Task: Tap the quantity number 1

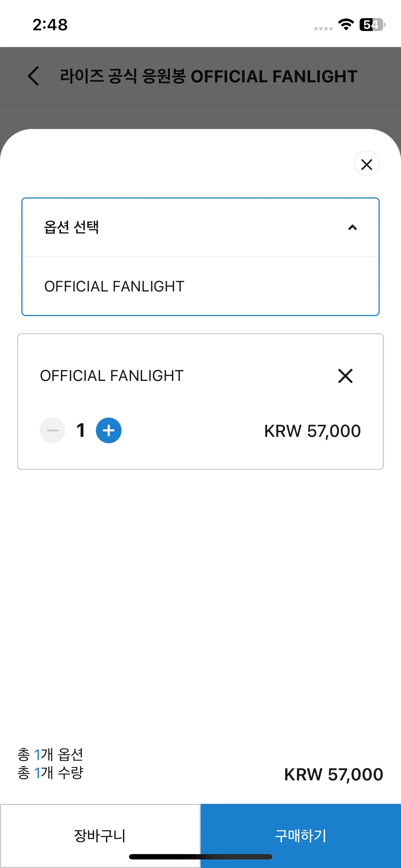Action: pos(81,430)
